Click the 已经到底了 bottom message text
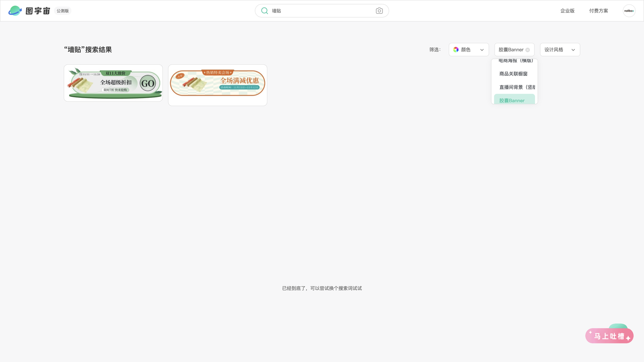 point(322,288)
